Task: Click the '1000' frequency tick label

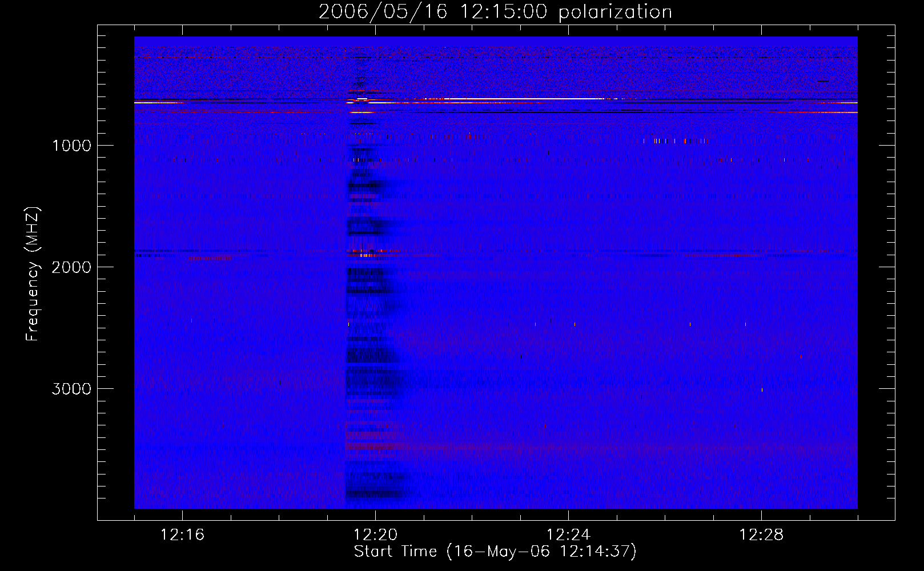Action: pyautogui.click(x=71, y=146)
